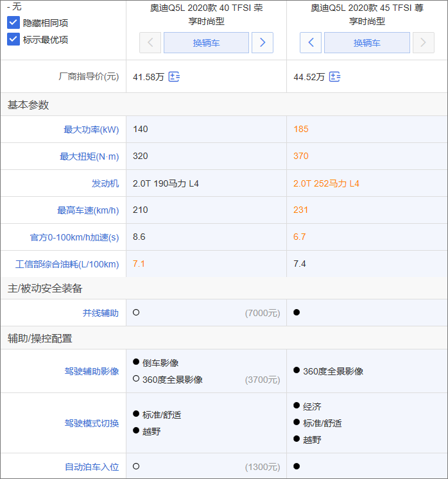This screenshot has height=479, width=448.
Task: Click the highlighted 370 torque value
Action: pos(301,156)
